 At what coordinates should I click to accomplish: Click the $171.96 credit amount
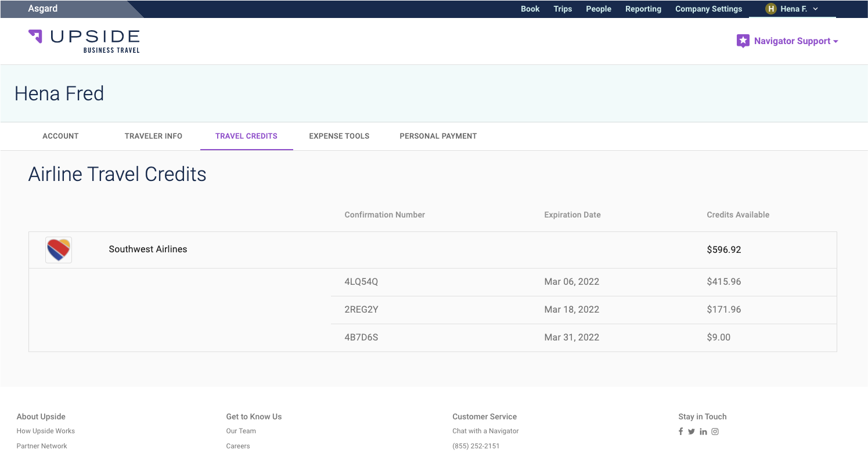pos(724,310)
